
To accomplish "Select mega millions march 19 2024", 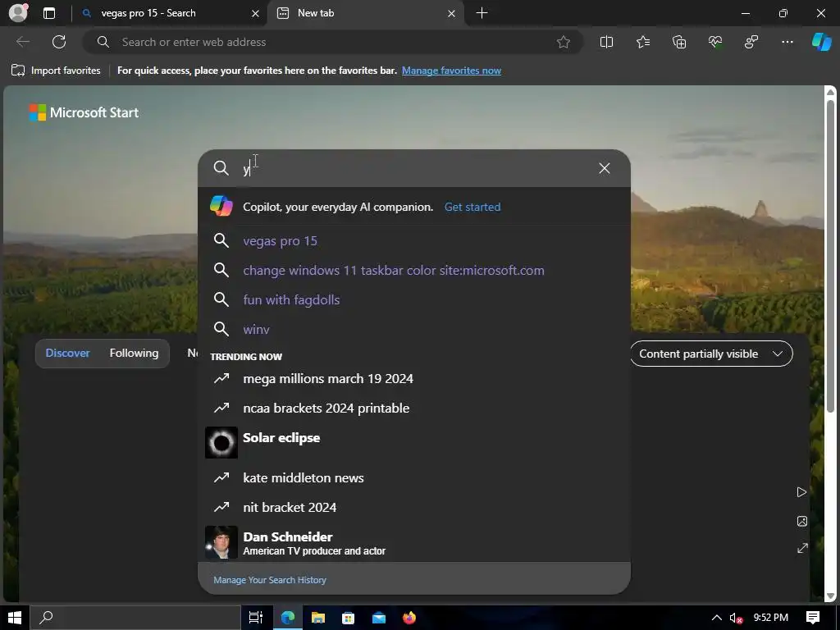I will coord(413,379).
